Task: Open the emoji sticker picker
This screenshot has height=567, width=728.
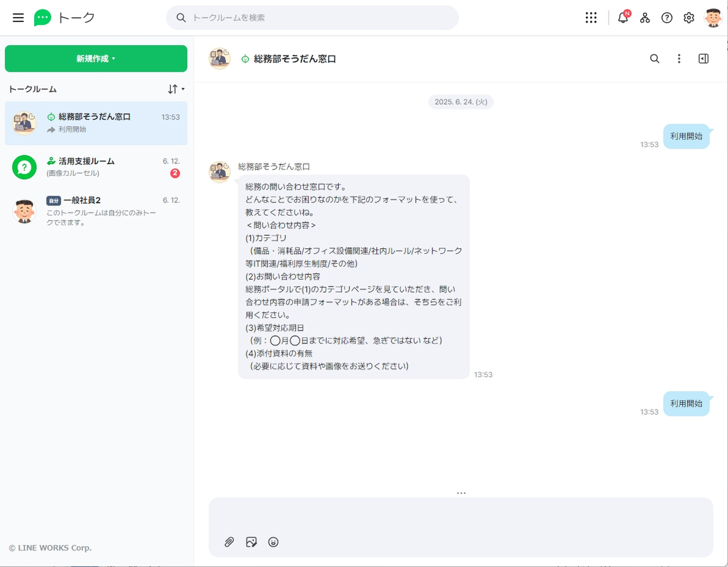Action: [x=273, y=542]
